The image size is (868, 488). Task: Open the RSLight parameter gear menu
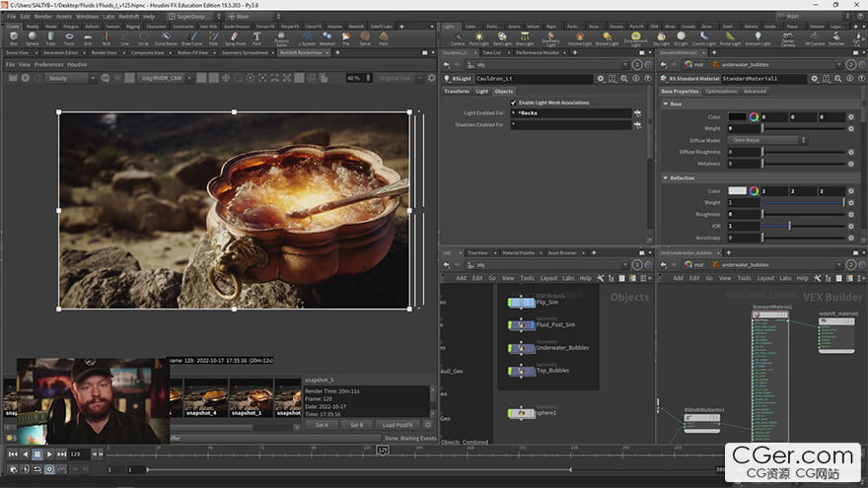(601, 79)
